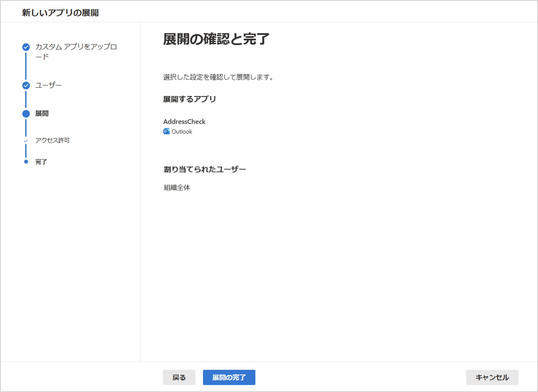
Task: Click the 新しいアプリの展開 dialog title
Action: pos(60,13)
